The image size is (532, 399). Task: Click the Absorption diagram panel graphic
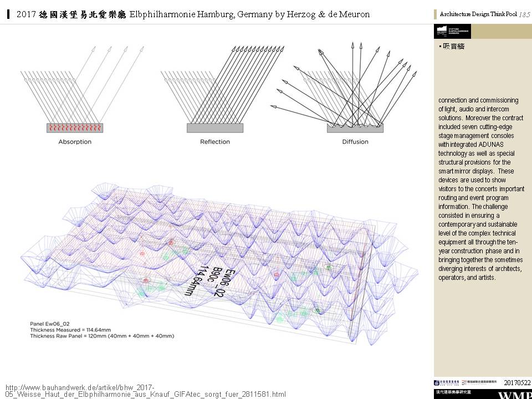76,128
